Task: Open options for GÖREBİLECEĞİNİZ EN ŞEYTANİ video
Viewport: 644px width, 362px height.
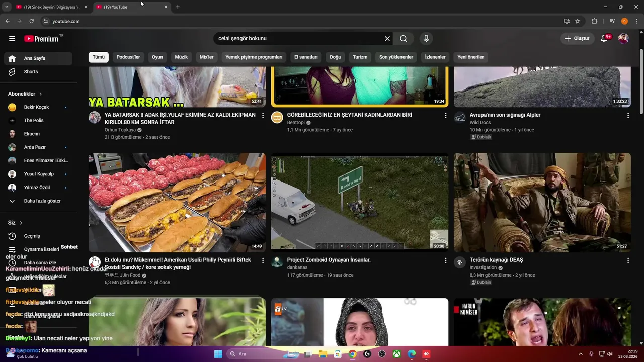Action: click(445, 116)
